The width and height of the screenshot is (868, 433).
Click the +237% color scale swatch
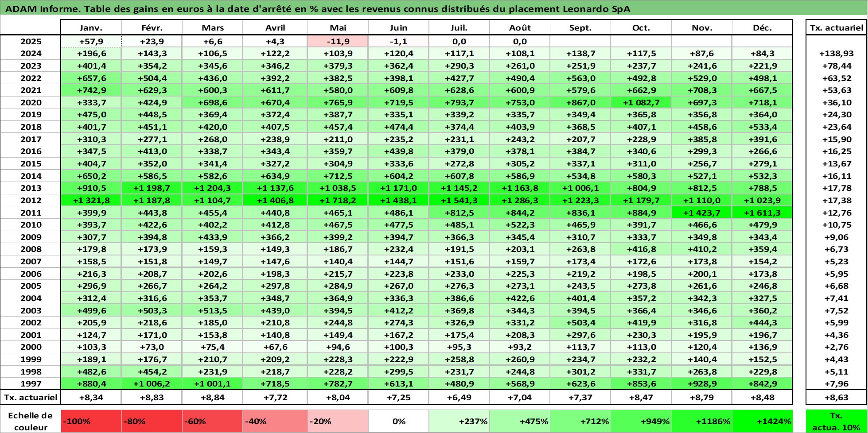click(459, 421)
